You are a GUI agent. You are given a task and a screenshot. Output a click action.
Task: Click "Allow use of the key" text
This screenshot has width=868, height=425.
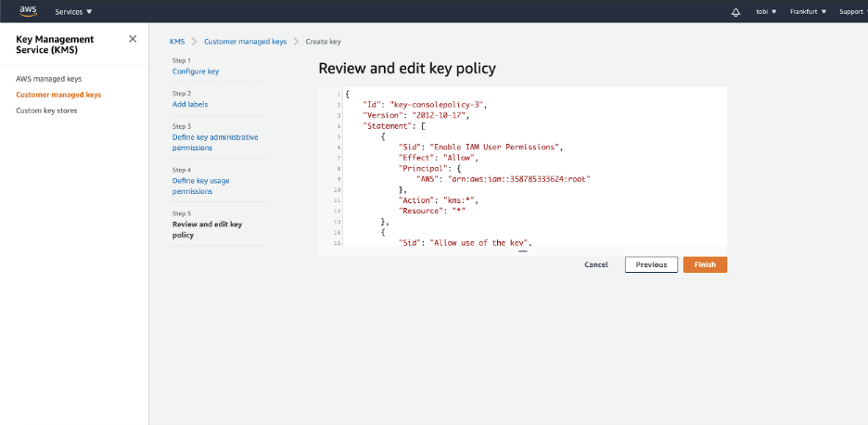coord(480,243)
